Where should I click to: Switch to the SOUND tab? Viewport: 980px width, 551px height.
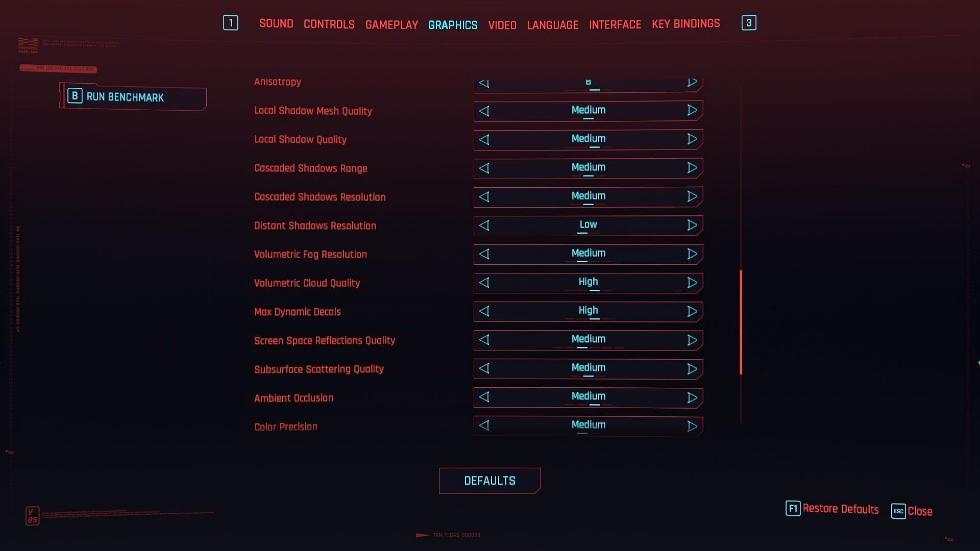(x=276, y=23)
